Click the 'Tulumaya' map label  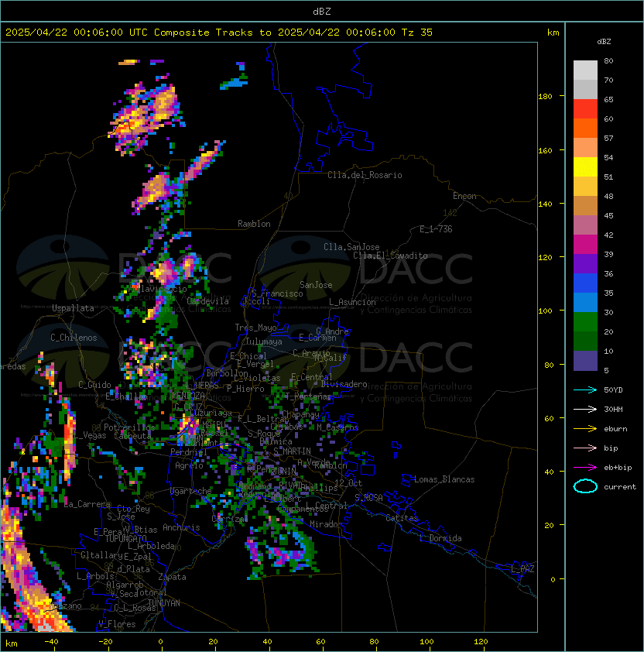(x=264, y=341)
